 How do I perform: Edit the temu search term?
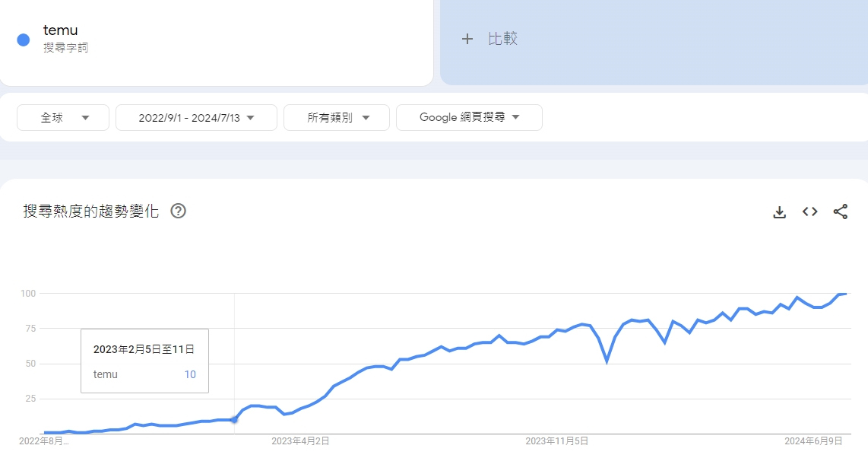click(60, 30)
